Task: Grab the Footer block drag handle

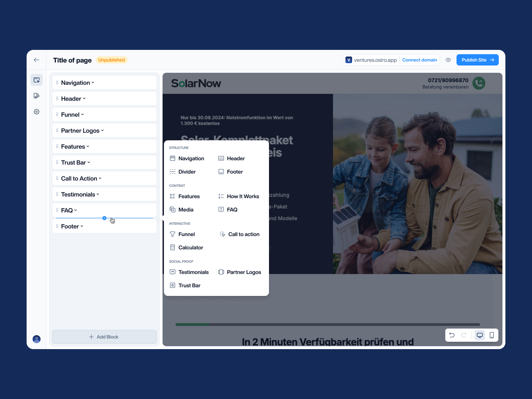Action: pos(57,226)
